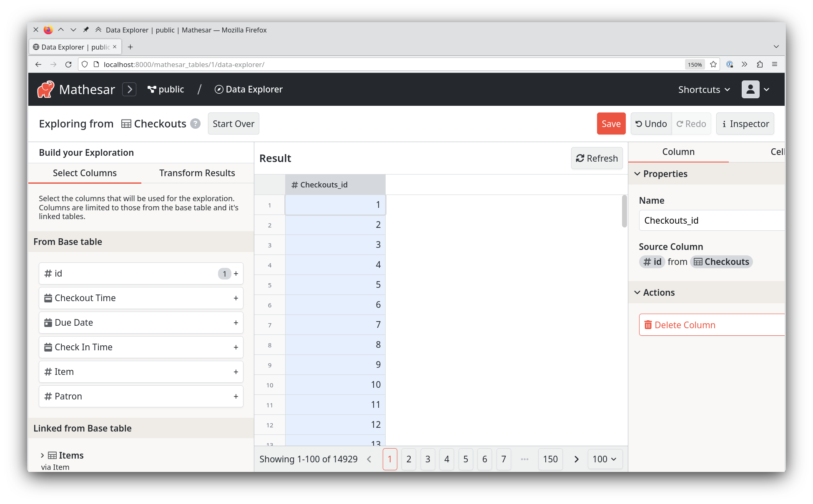Click the Refresh icon above the results

(580, 158)
